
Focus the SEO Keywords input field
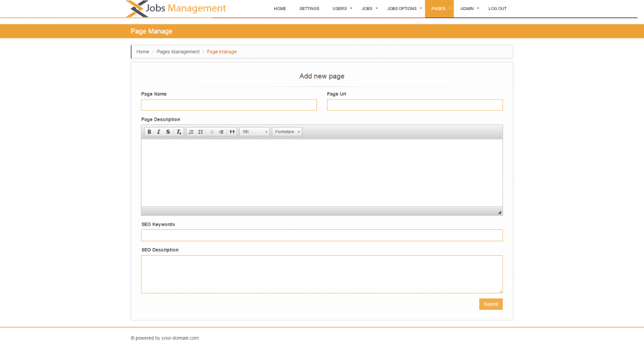coord(321,236)
